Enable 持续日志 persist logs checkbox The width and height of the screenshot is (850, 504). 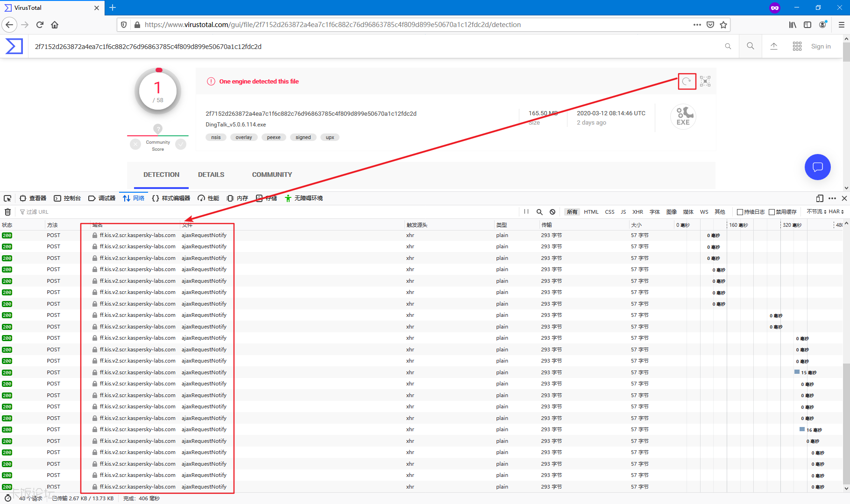(x=740, y=212)
